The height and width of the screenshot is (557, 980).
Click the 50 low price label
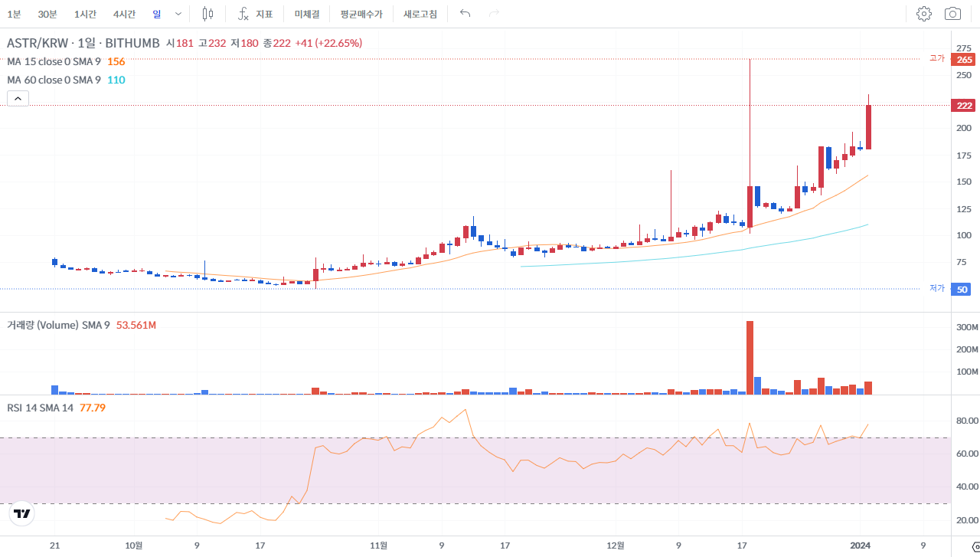[x=962, y=289]
